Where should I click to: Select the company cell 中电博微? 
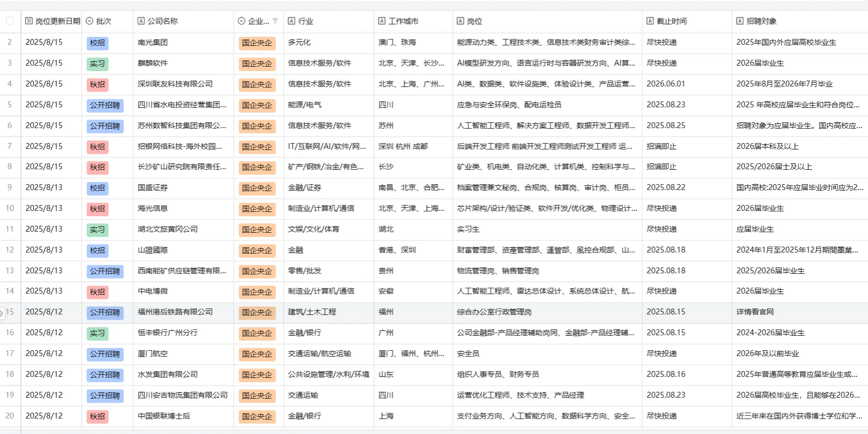point(183,291)
